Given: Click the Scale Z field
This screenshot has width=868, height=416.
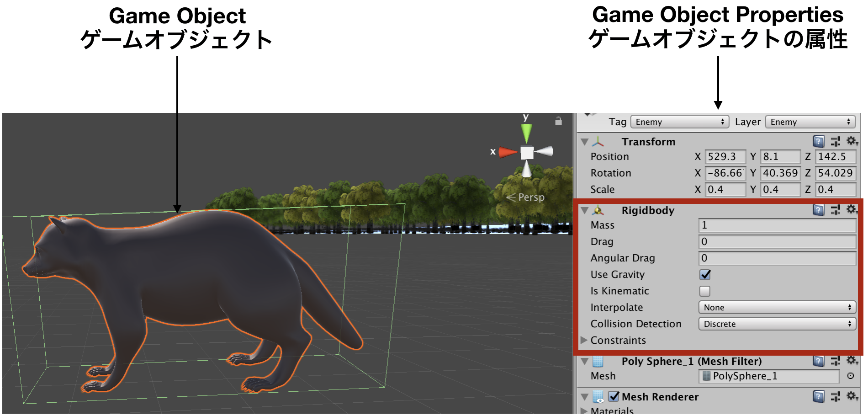Looking at the screenshot, I should tap(836, 189).
